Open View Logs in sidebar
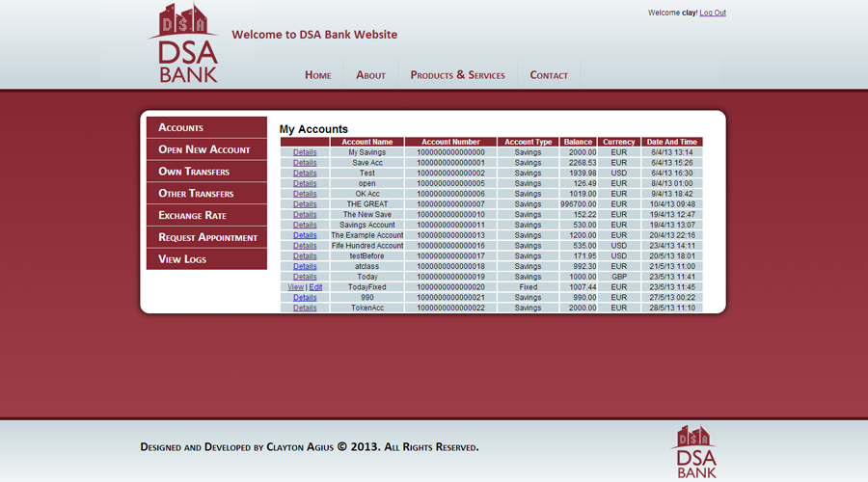868x482 pixels. pyautogui.click(x=206, y=259)
